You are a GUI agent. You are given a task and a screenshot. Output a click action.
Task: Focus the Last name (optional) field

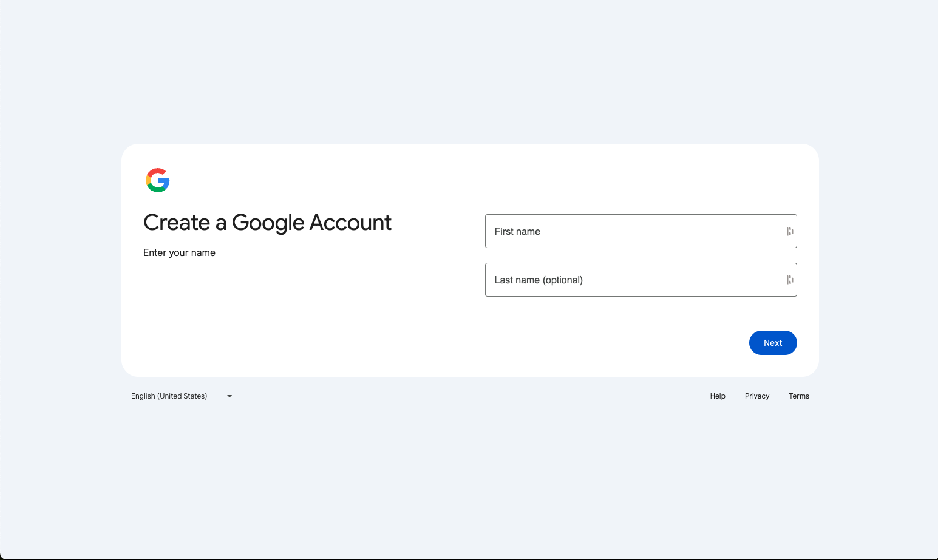point(631,280)
